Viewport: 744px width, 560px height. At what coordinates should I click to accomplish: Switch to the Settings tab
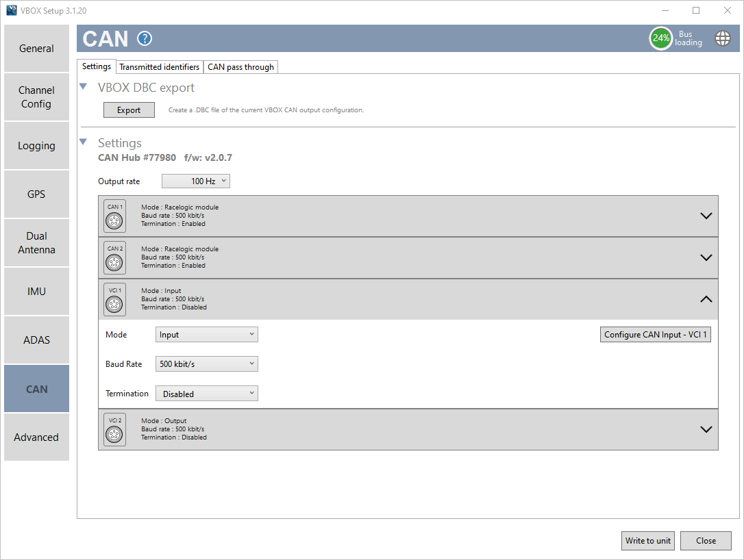(x=97, y=66)
